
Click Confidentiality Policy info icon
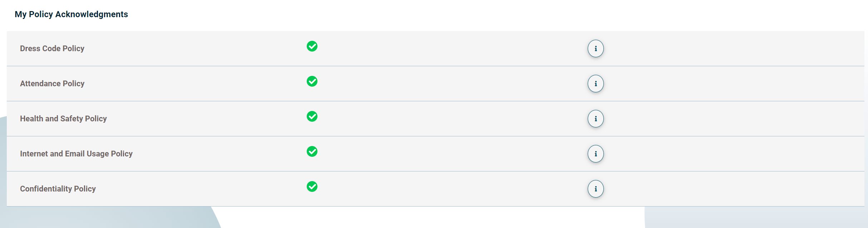click(x=596, y=189)
